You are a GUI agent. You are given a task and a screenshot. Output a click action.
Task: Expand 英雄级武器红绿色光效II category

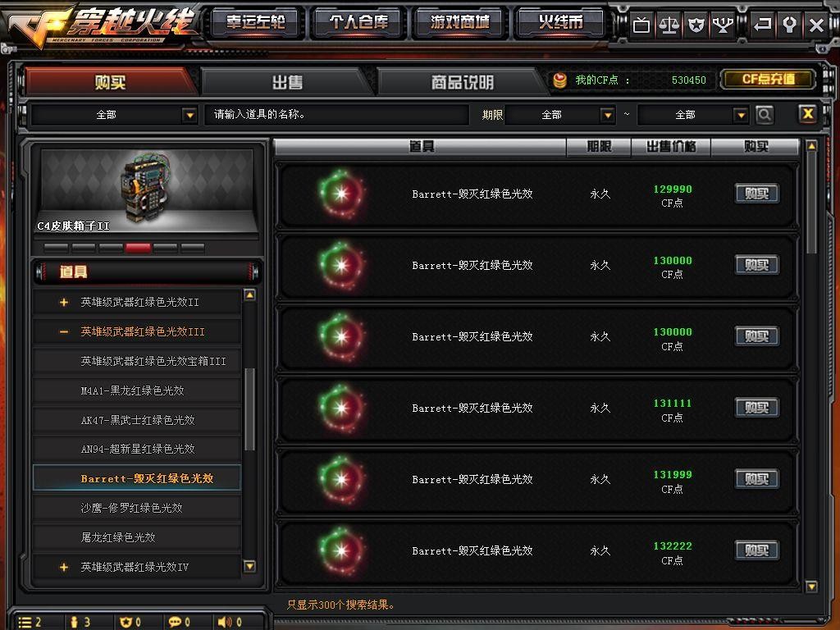coord(64,302)
